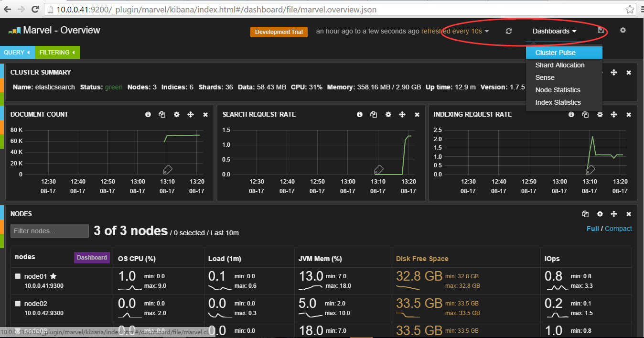
Task: Choose Index Statistics dashboard
Action: tap(564, 102)
